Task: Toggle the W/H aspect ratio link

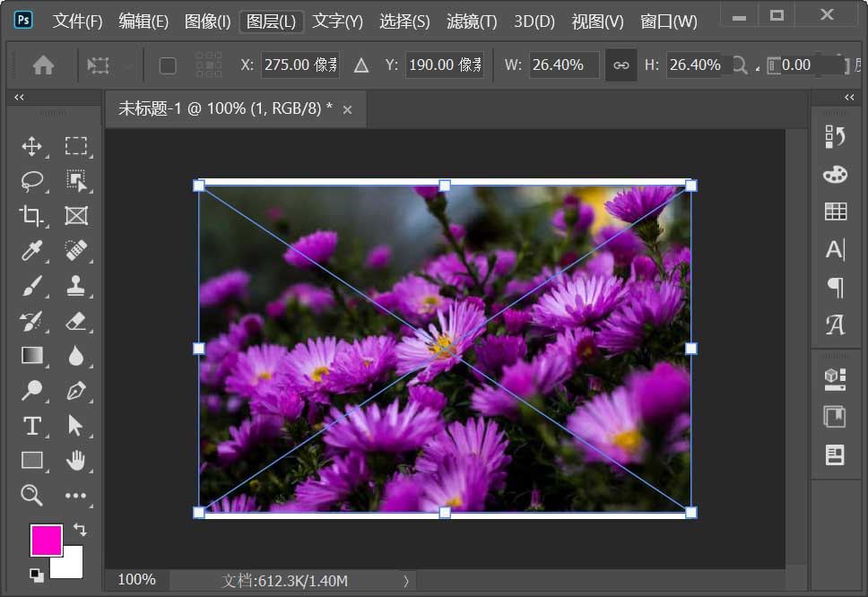Action: click(621, 65)
